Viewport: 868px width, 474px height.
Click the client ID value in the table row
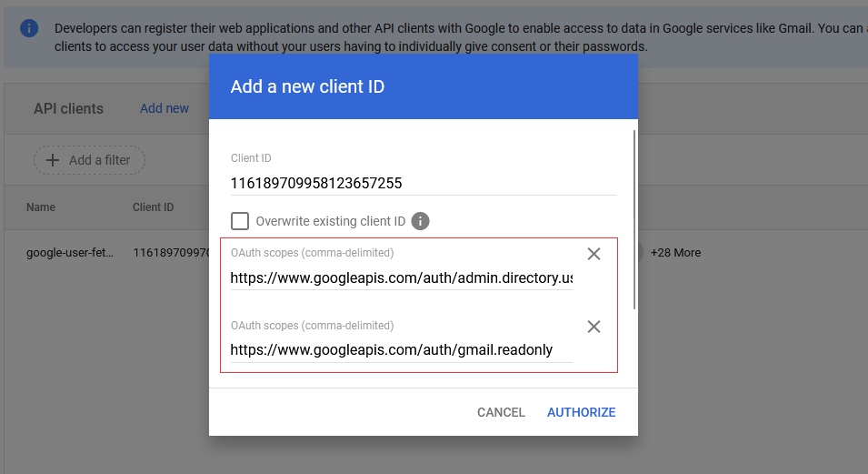pos(170,253)
